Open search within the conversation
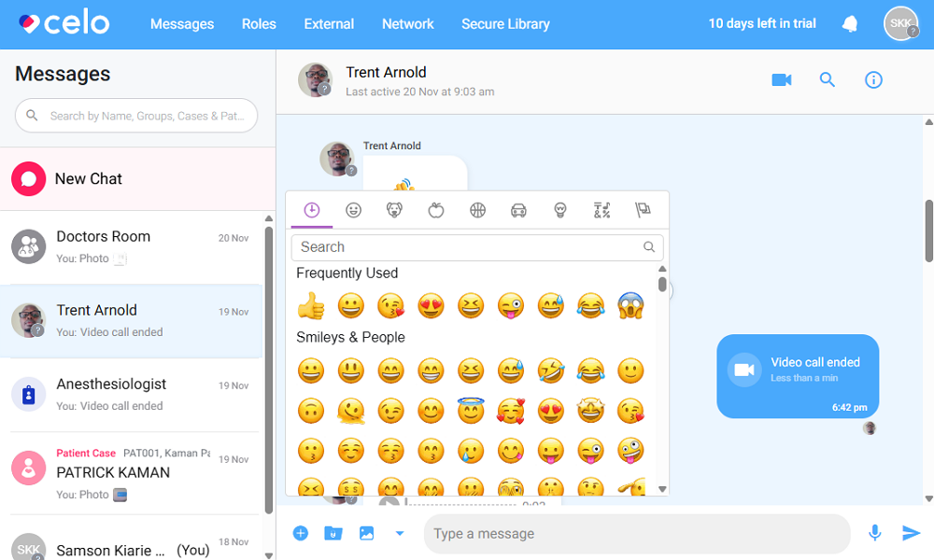The width and height of the screenshot is (934, 560). (x=828, y=79)
